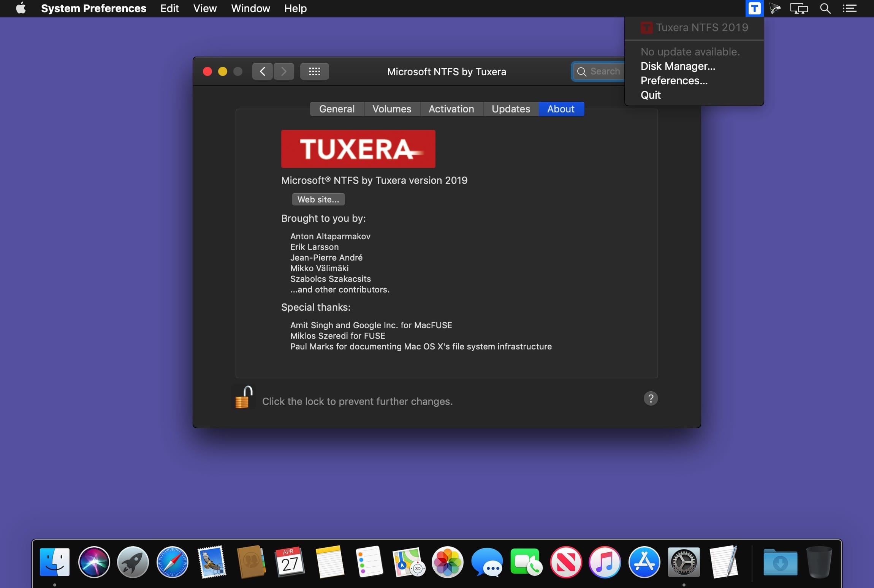Open the Help button in NTFS panel
Image resolution: width=874 pixels, height=588 pixels.
[650, 398]
